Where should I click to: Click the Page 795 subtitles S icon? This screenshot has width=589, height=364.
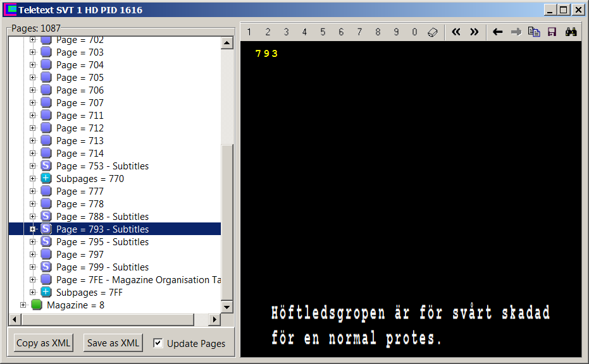[46, 241]
